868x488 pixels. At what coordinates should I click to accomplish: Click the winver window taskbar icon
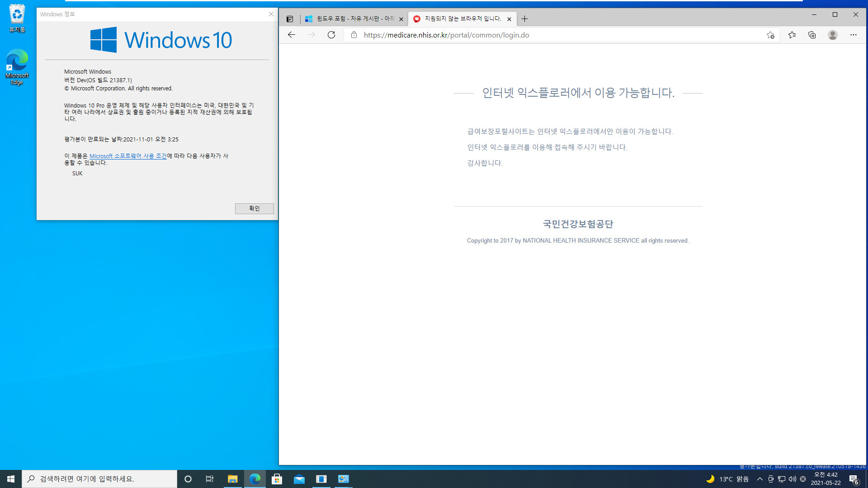(x=321, y=479)
